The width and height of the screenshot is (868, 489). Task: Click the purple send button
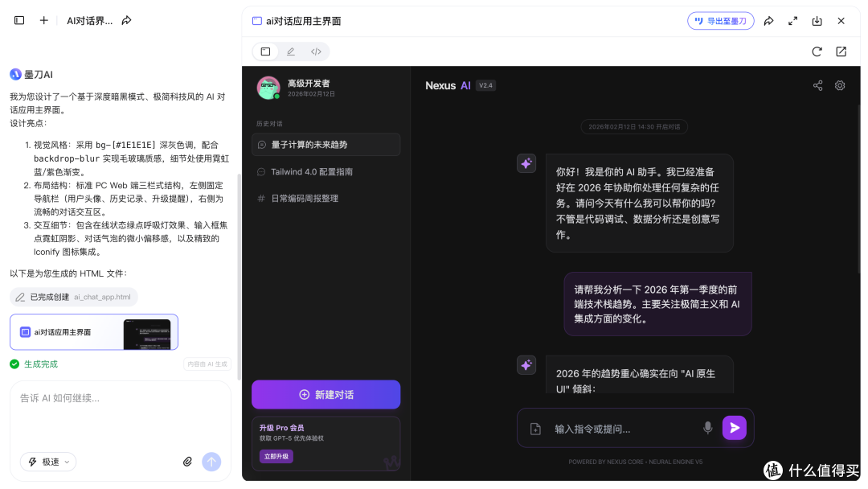pos(734,428)
